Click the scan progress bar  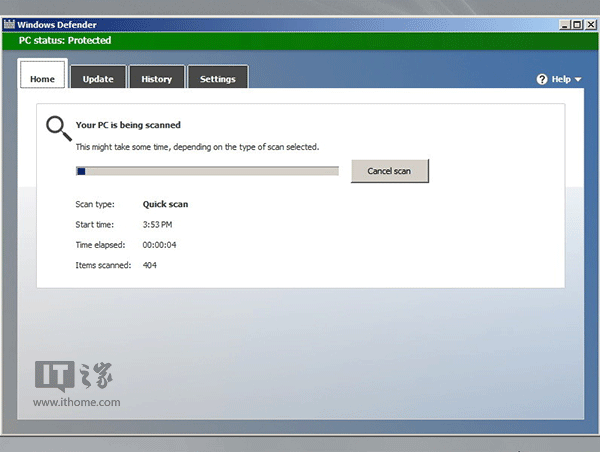point(207,171)
